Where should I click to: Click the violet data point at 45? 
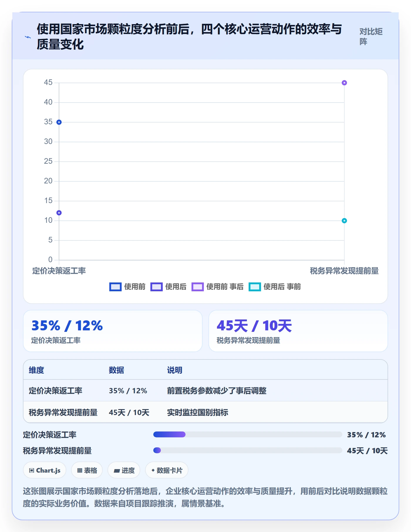(x=344, y=83)
